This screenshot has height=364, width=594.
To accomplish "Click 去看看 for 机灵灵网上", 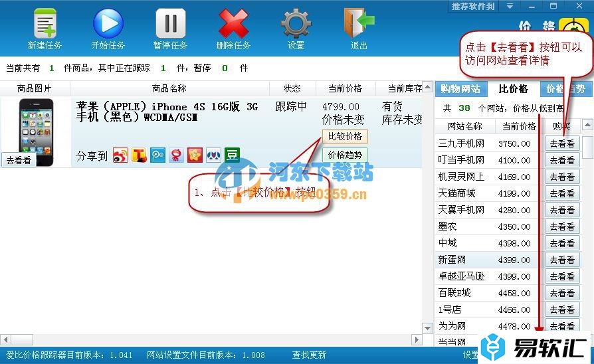I will coord(562,177).
